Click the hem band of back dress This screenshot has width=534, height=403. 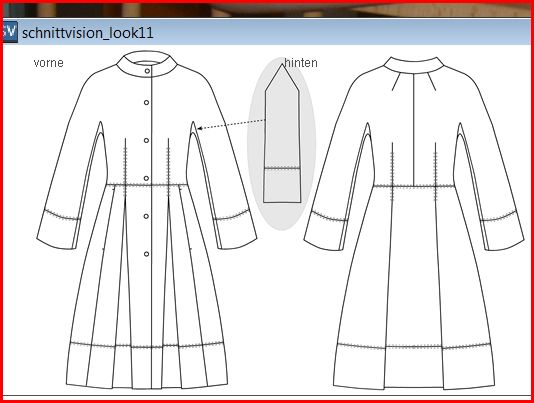tap(414, 366)
